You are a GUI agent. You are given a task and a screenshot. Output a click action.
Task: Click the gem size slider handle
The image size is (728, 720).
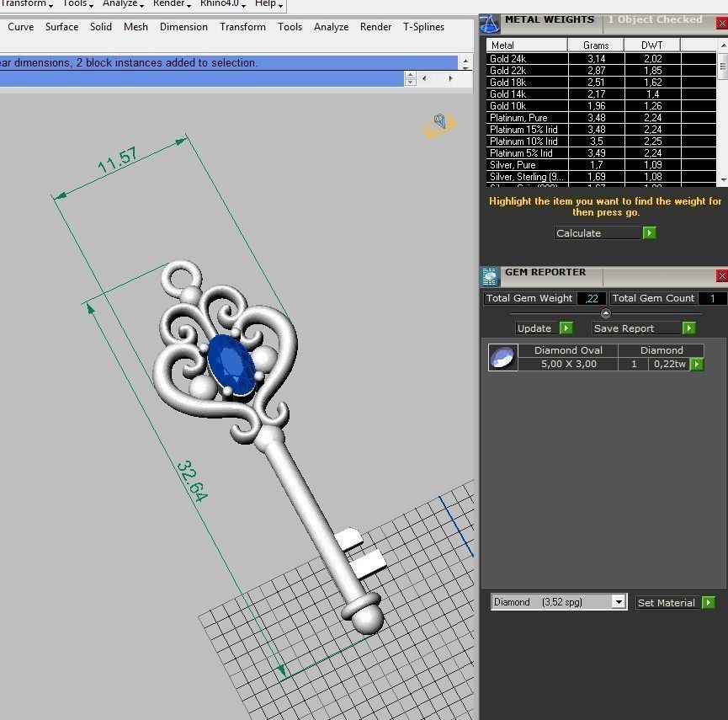pyautogui.click(x=605, y=313)
